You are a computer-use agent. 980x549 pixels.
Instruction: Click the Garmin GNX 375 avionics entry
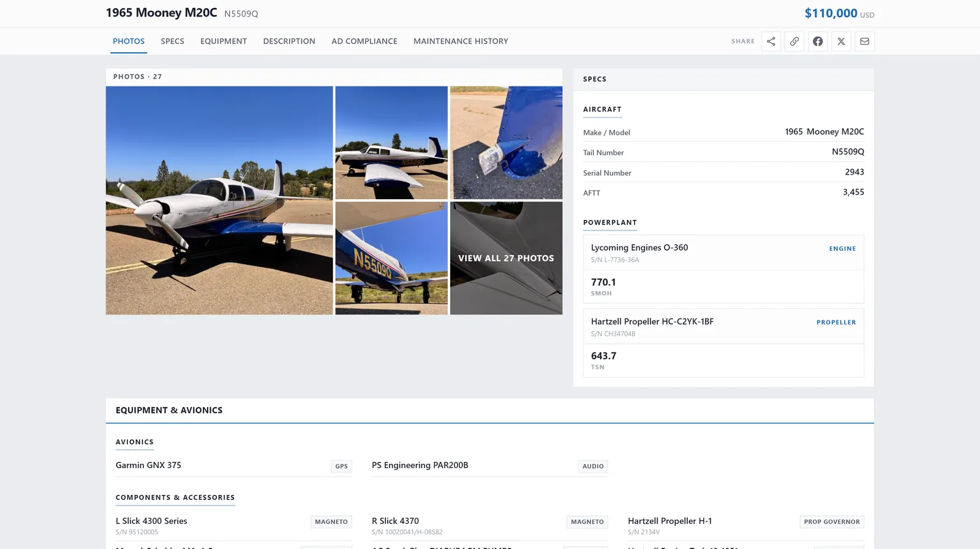click(x=148, y=465)
